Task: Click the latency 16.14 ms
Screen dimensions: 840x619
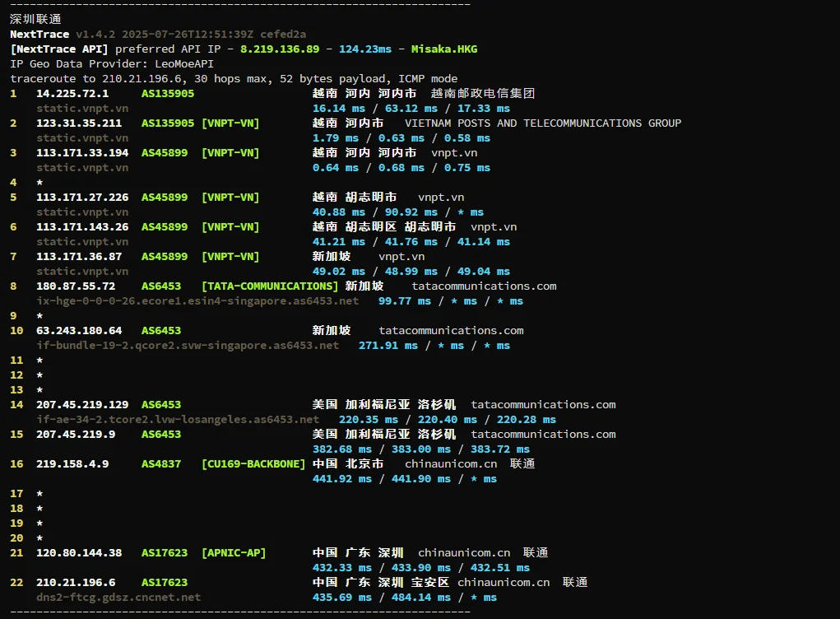Action: [339, 109]
